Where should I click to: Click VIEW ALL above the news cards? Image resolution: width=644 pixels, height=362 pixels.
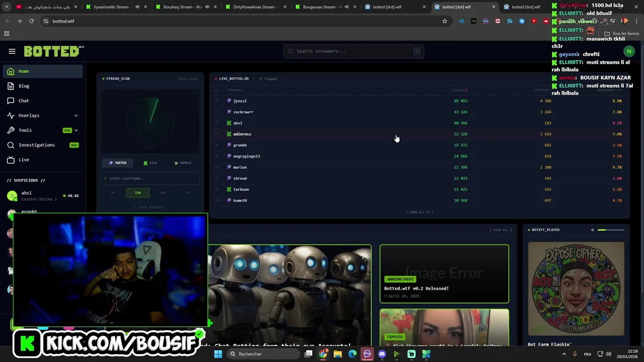(x=501, y=230)
